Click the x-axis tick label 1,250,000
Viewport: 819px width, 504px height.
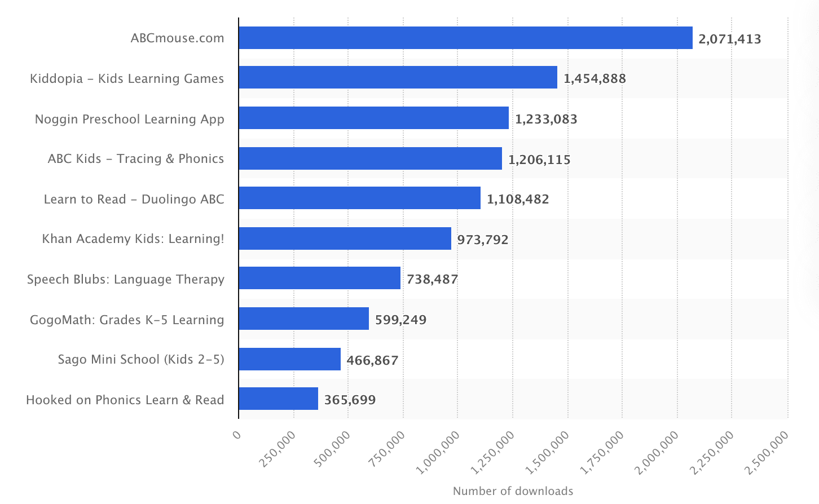[x=493, y=452]
